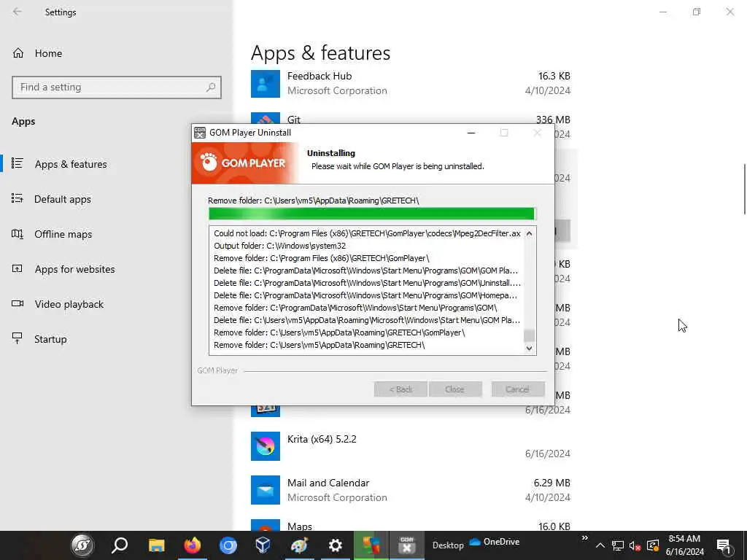Click the Video playback camera icon
This screenshot has width=747, height=560.
[18, 303]
